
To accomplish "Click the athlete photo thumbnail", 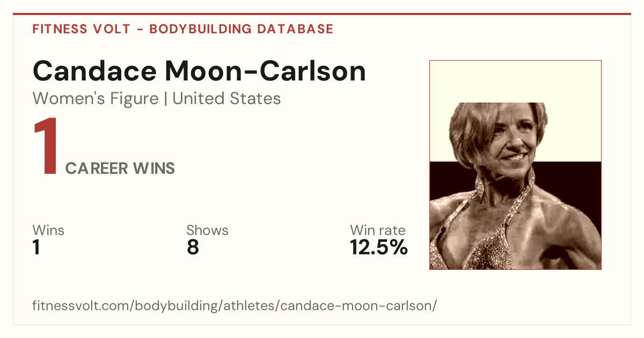I will coord(515,165).
